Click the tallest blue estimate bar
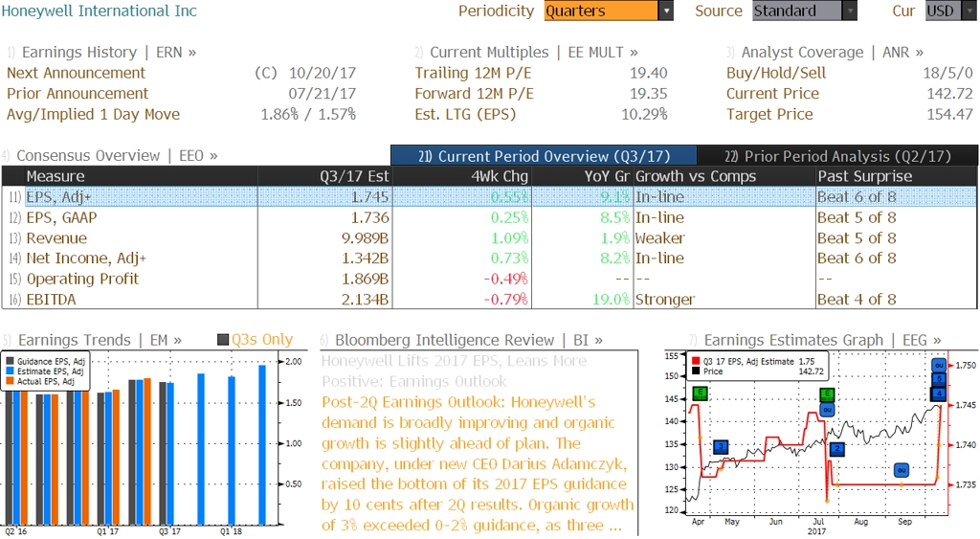Viewport: 980px width, 539px height. [x=262, y=444]
